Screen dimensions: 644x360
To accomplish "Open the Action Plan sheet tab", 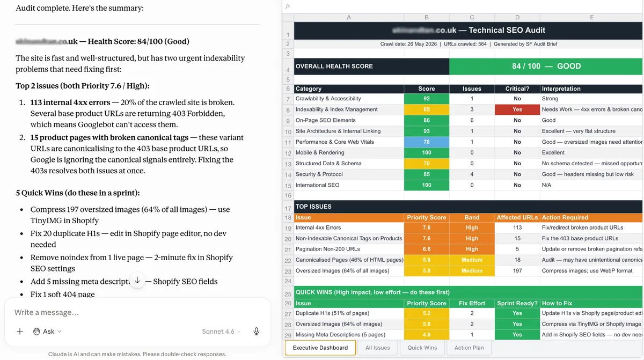I will (469, 348).
